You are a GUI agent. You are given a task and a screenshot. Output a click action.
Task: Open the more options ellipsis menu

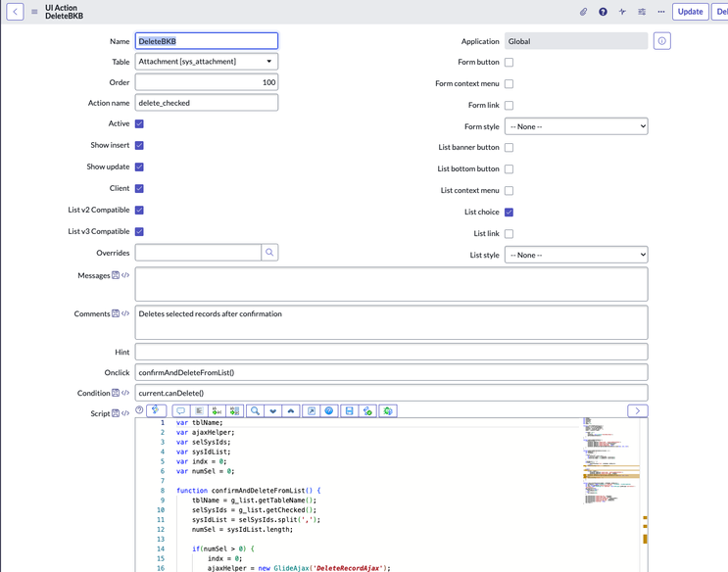click(x=661, y=12)
